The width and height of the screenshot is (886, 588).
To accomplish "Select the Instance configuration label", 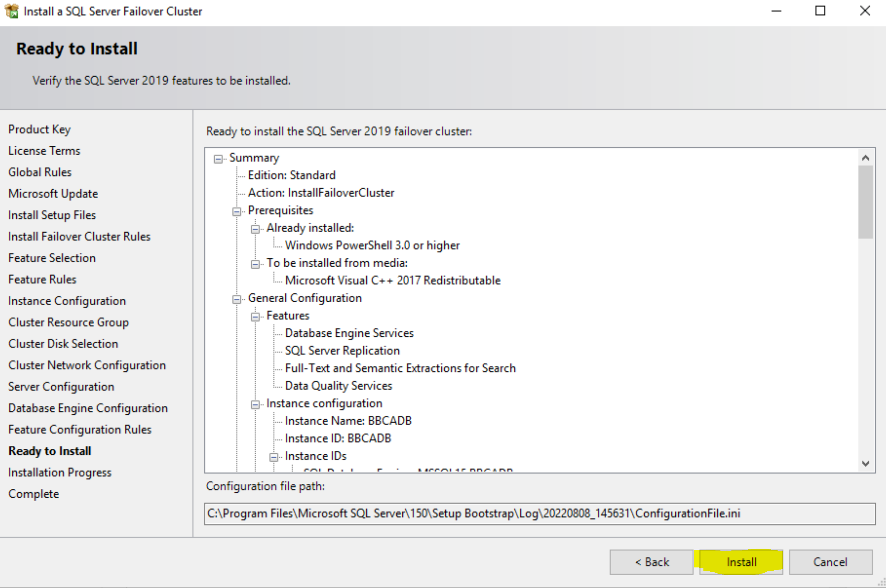I will (x=324, y=403).
